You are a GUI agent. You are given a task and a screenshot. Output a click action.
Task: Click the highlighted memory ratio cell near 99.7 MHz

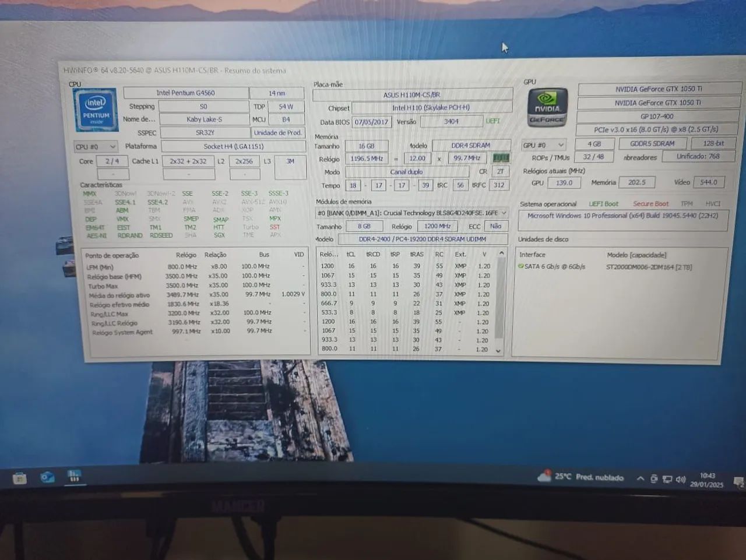click(x=501, y=158)
